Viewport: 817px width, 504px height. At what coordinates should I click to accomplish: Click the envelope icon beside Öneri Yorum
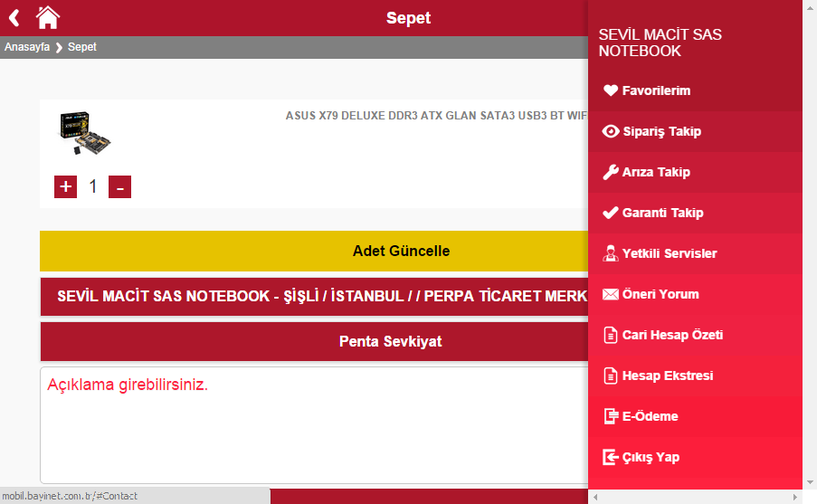point(610,294)
